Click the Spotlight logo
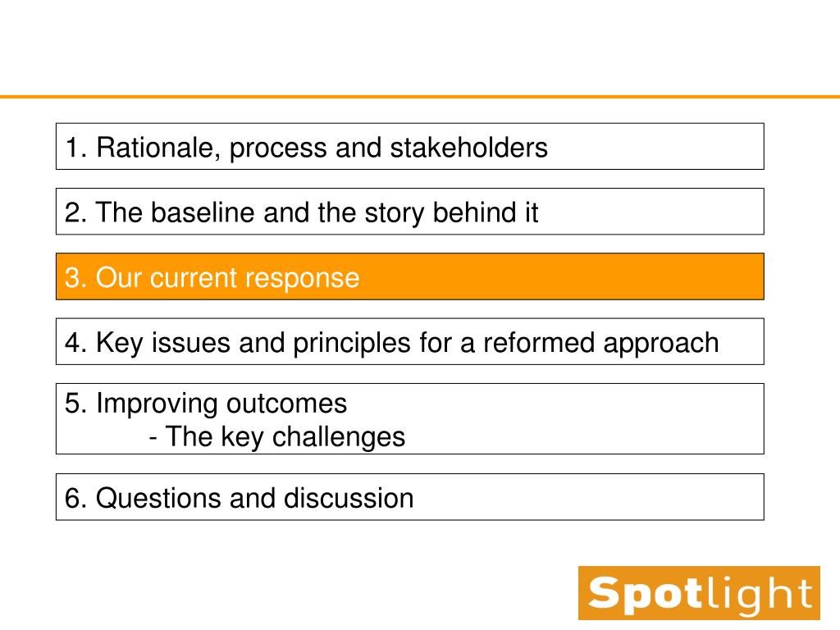 pos(699,593)
